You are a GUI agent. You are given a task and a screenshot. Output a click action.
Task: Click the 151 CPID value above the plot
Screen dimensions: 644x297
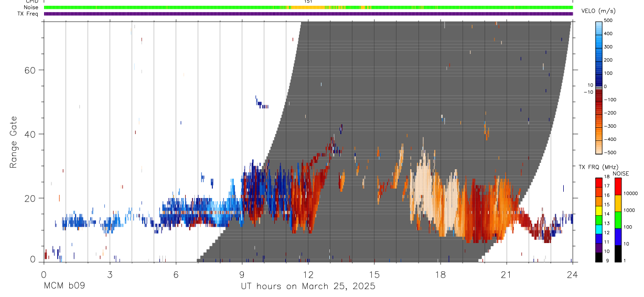(308, 2)
